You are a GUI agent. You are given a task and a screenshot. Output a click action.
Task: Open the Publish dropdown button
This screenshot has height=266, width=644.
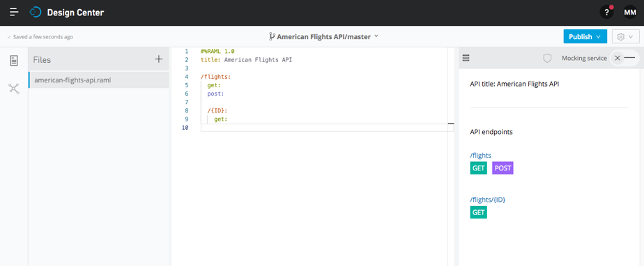[x=585, y=36]
